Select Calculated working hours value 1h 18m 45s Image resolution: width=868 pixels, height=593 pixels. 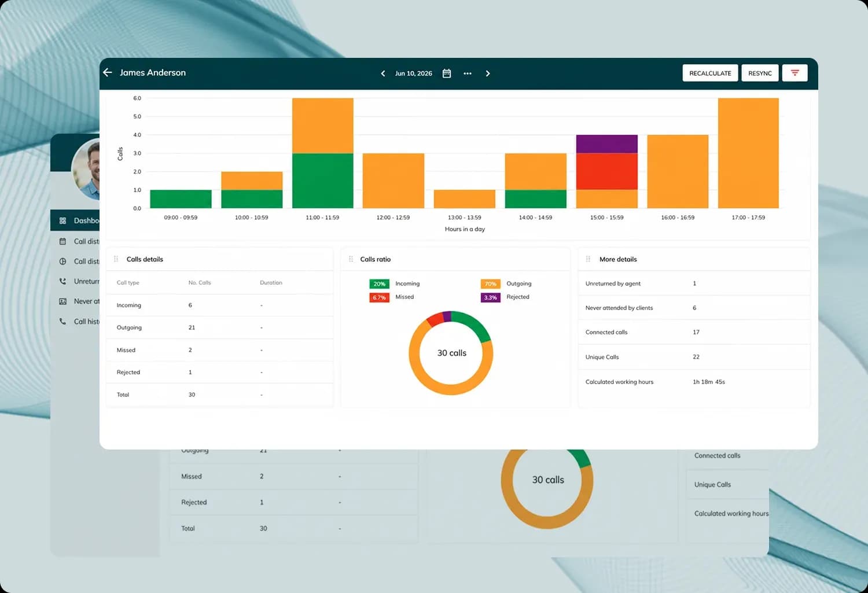pyautogui.click(x=709, y=382)
